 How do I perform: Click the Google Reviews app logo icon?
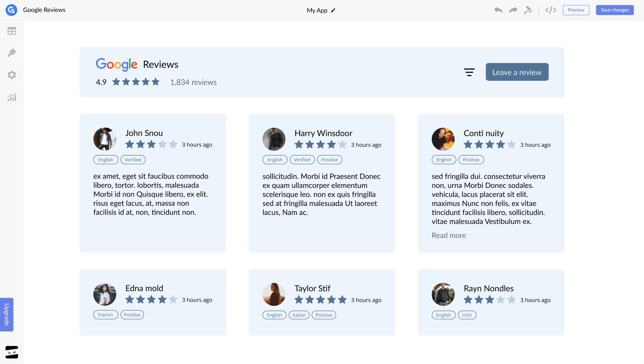point(11,10)
